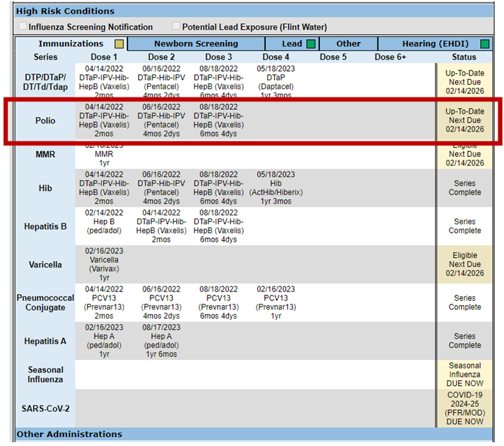Click the Hepatitis A Dose 2 entry
Viewport: 504px width, 446px height.
161,341
